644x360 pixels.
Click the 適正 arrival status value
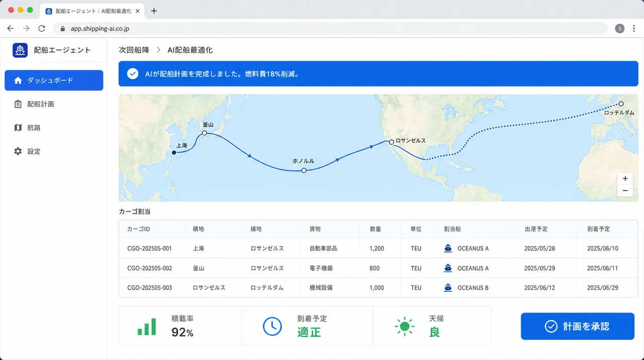[309, 332]
